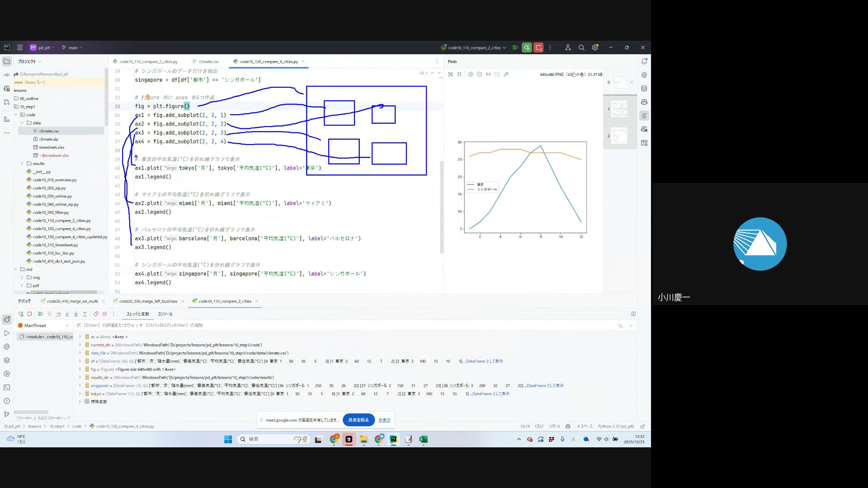The width and height of the screenshot is (868, 488).
Task: Click the 共有を停止 stop sharing button
Action: (x=359, y=420)
